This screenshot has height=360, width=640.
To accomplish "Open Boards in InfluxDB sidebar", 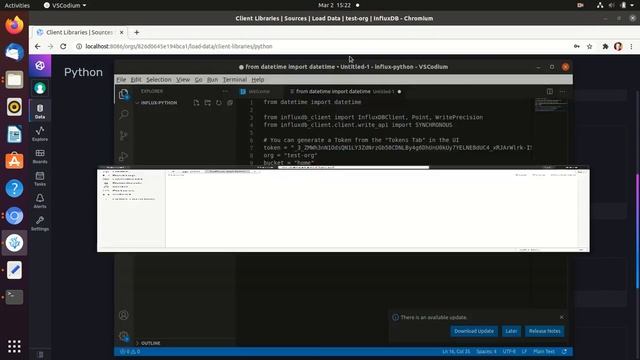I will (x=40, y=156).
